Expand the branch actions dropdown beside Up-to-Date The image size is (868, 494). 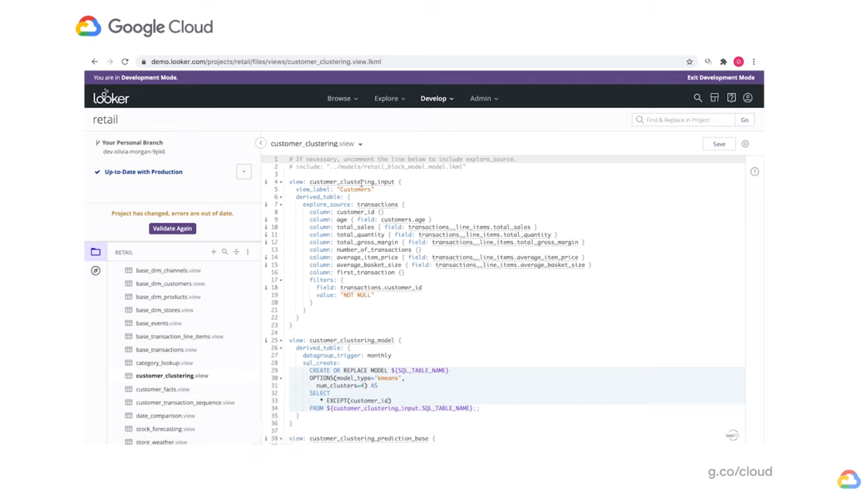[243, 171]
